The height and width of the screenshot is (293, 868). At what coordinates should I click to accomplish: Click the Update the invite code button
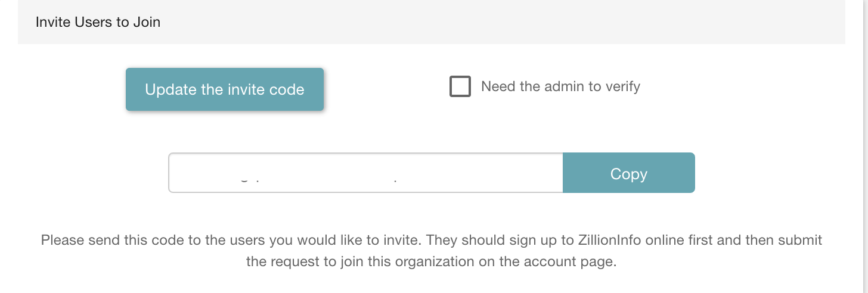224,89
